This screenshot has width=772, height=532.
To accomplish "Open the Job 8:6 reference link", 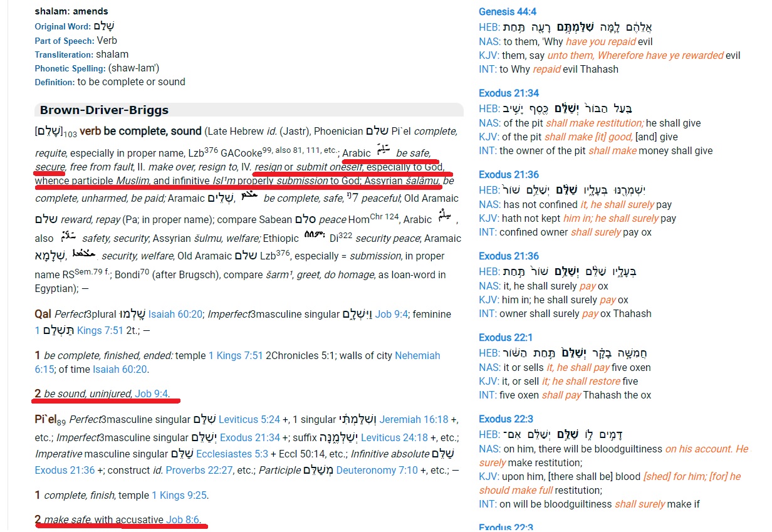I will (x=184, y=519).
